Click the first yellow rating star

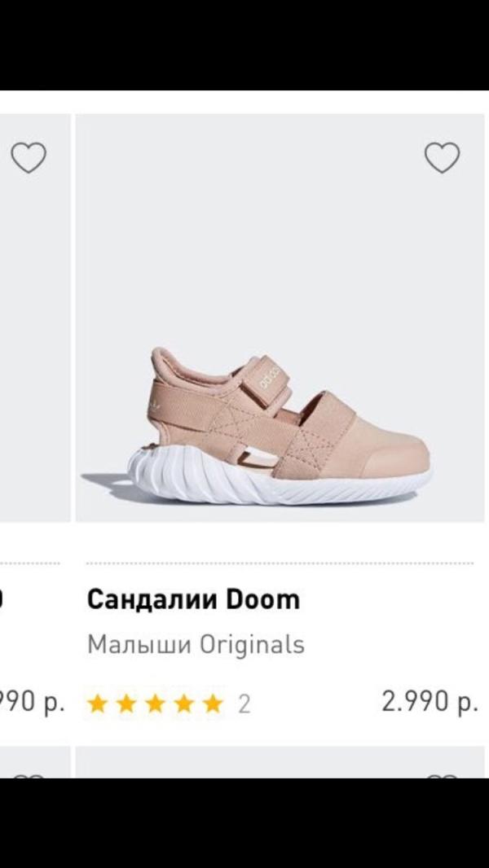(98, 704)
